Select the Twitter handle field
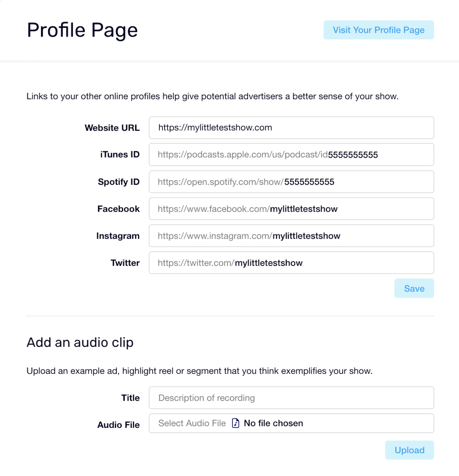 click(x=291, y=263)
